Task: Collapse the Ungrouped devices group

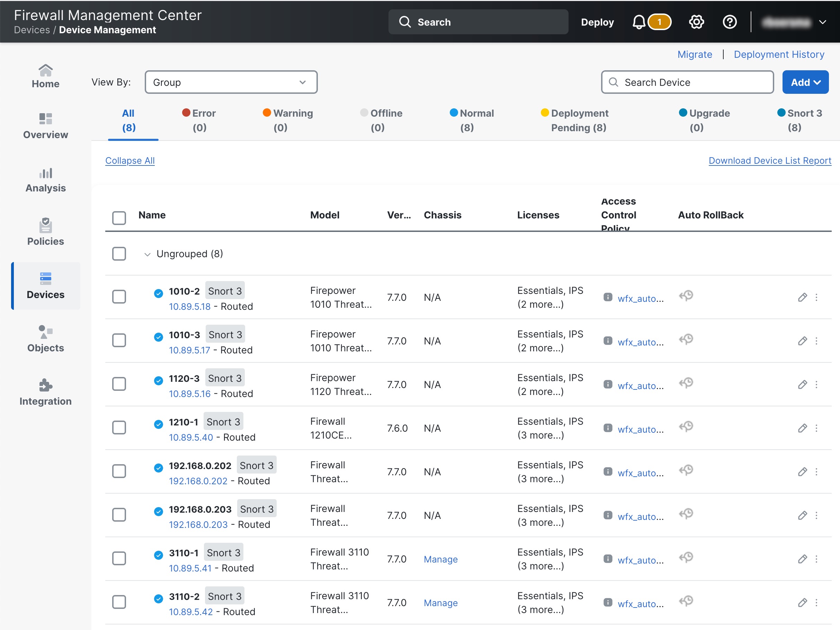Action: 148,254
